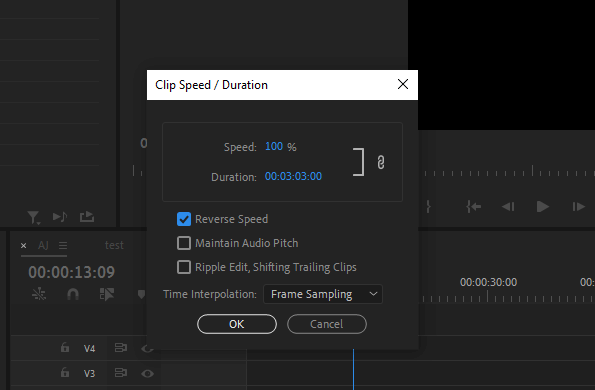Screen dimensions: 595x390
Task: Click the filter bin content icon
Action: [34, 217]
